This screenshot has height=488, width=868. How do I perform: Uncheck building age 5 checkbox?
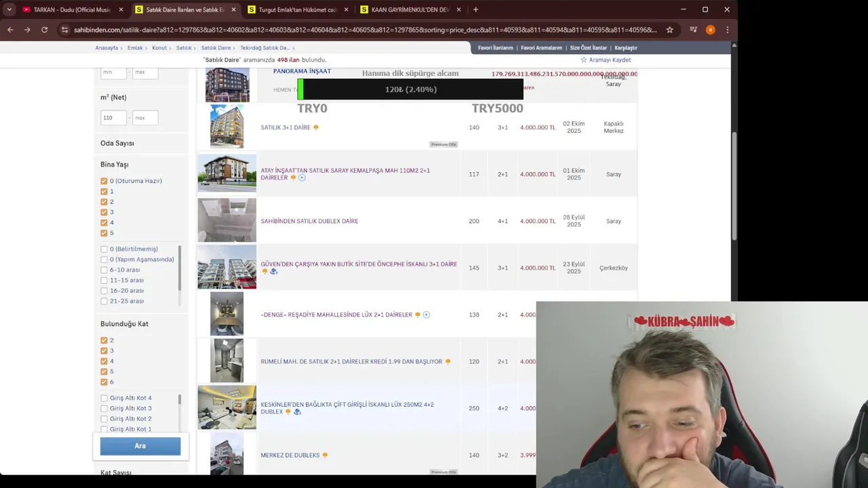point(104,233)
